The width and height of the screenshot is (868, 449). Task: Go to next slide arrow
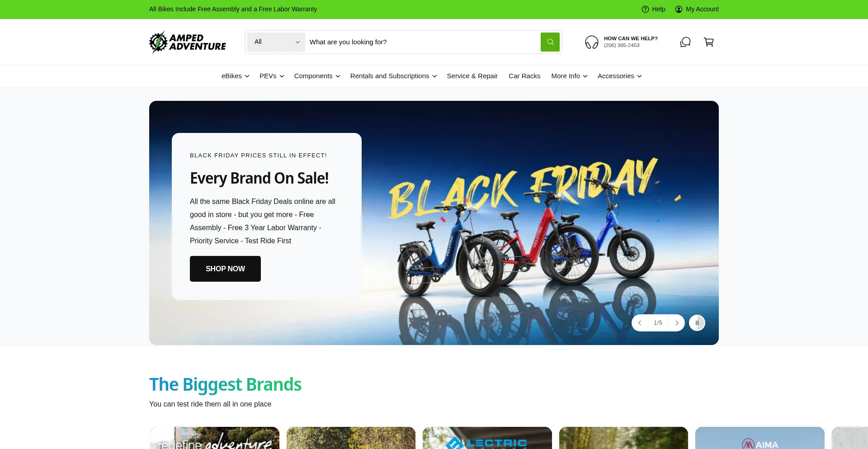(x=677, y=323)
